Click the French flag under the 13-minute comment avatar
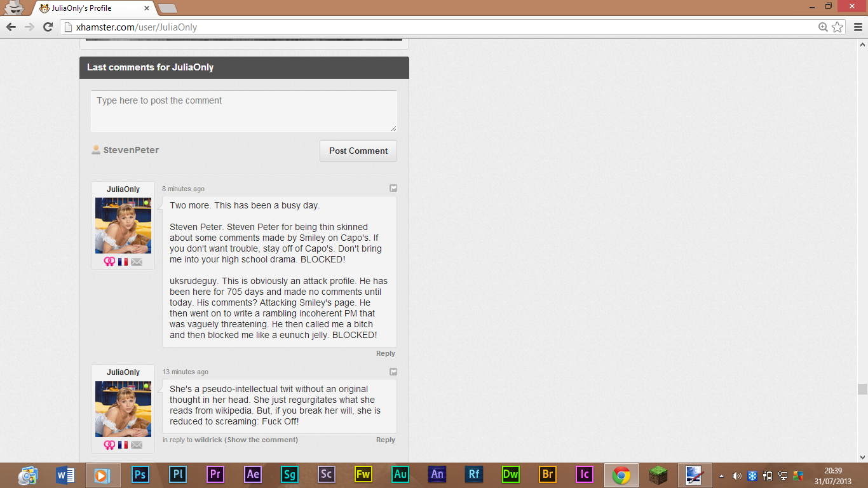This screenshot has width=868, height=488. coord(123,445)
